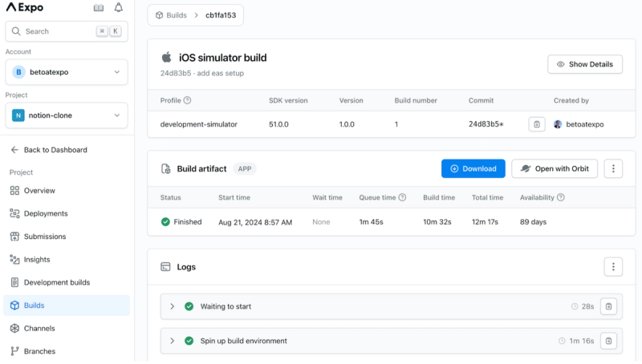Click the iOS simulator build heading
This screenshot has width=642, height=364.
223,58
